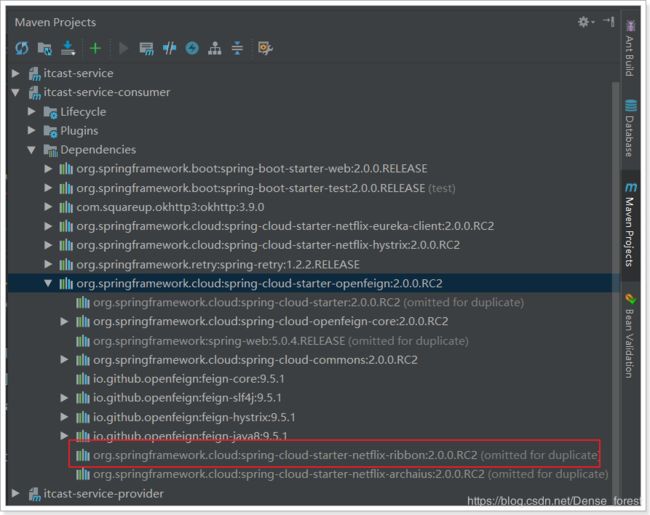Select spring-cloud-starter-netflix-archaius omitted row
The image size is (650, 515).
click(309, 474)
